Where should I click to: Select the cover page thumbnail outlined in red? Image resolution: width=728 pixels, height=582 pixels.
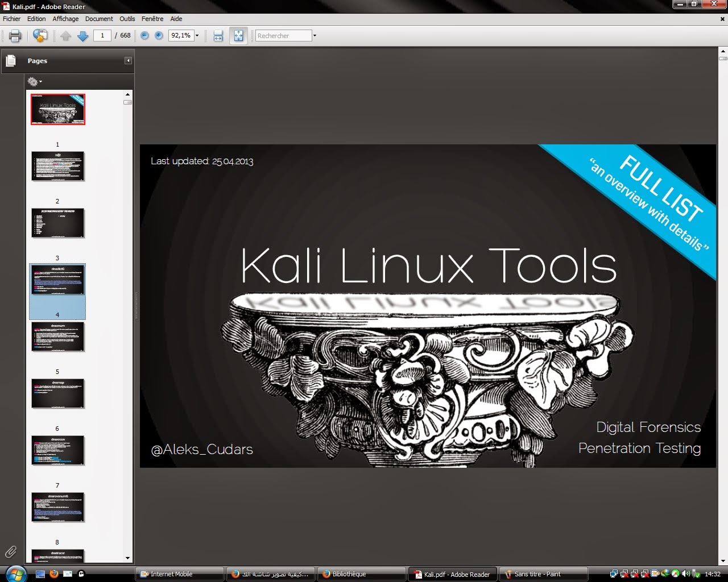57,109
